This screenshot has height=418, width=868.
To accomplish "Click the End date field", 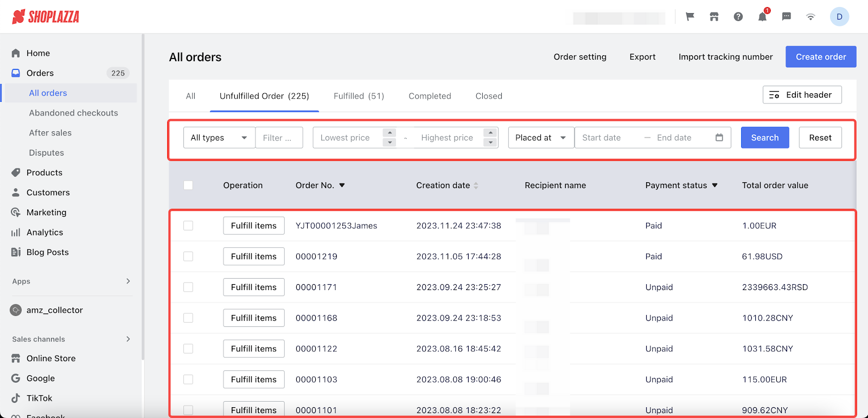I will (x=682, y=138).
